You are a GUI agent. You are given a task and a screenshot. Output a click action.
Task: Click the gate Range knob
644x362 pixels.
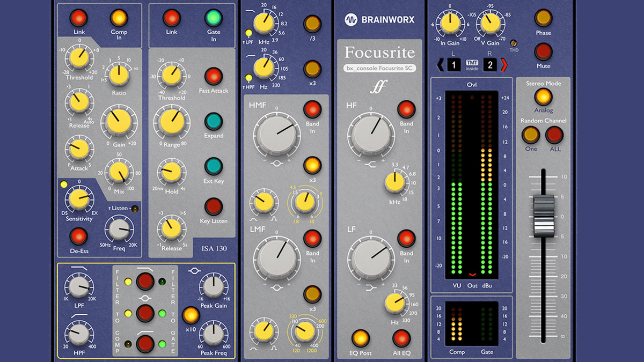[x=172, y=122]
